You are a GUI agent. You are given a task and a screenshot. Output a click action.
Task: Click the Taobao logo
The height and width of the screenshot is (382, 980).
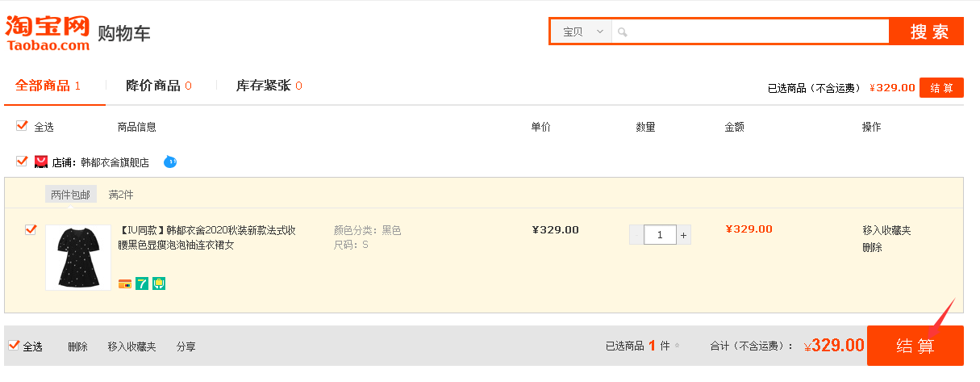(47, 33)
